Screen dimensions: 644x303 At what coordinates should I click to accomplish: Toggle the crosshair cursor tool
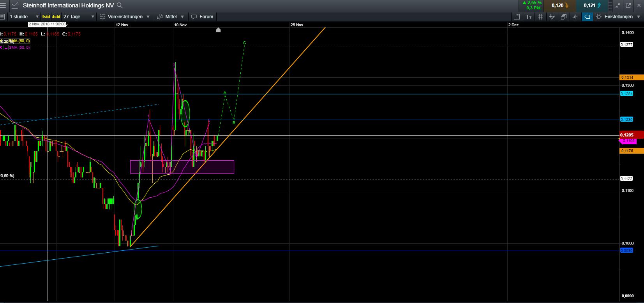click(x=575, y=17)
